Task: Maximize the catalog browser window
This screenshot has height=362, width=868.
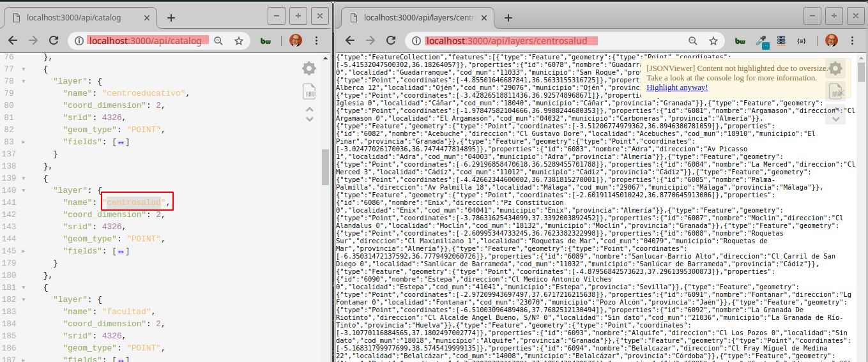Action: 298,17
